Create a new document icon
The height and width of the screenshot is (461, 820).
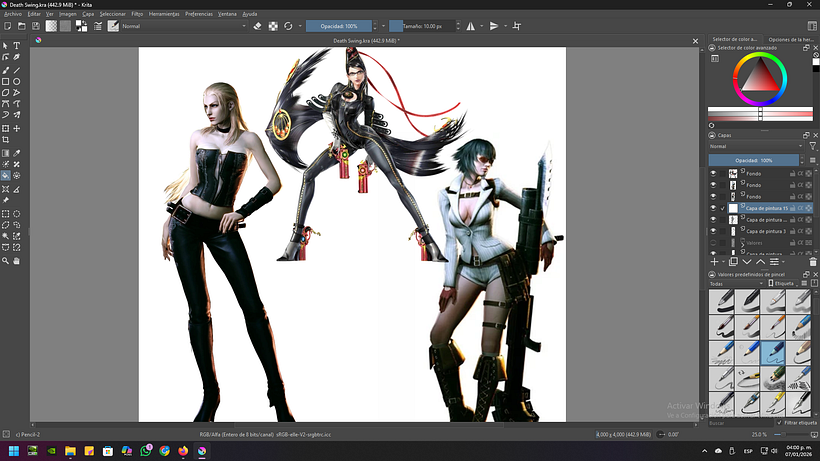tap(7, 26)
